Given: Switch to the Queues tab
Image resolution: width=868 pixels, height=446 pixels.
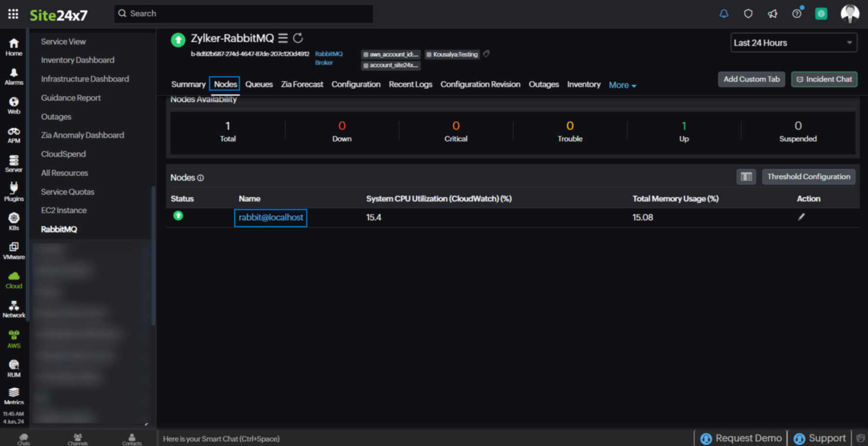Looking at the screenshot, I should (x=259, y=84).
